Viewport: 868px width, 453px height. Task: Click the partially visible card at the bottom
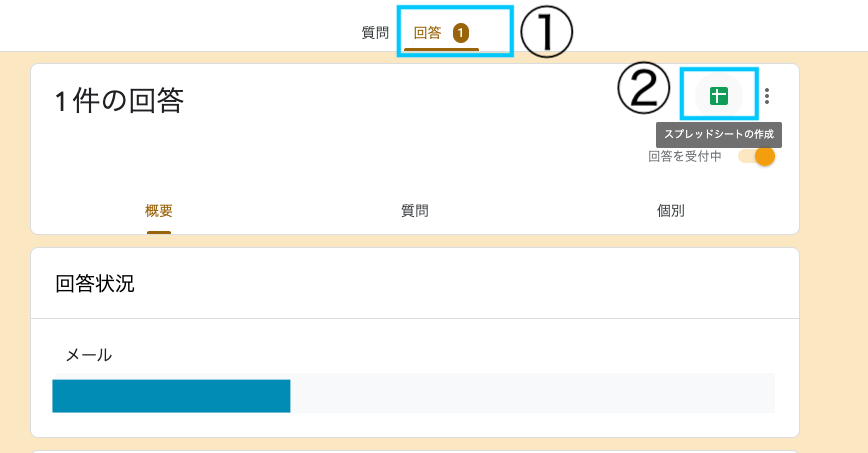[415, 450]
